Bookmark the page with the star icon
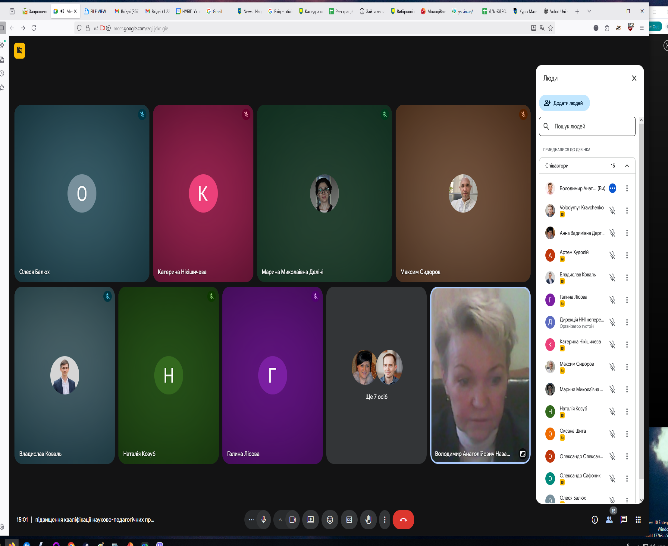The image size is (668, 546). (550, 28)
